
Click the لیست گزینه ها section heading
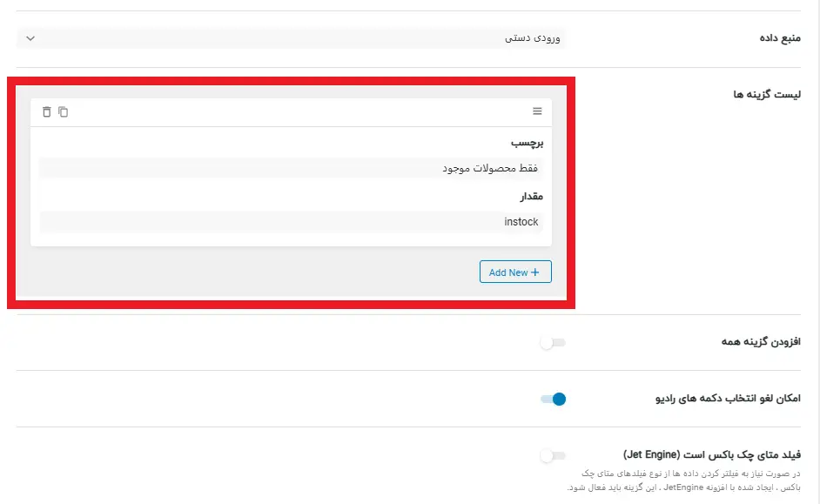coord(766,93)
